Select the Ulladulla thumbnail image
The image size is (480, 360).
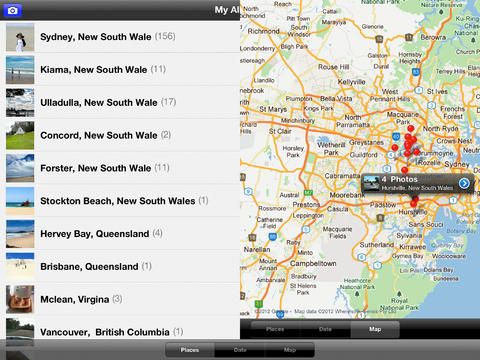(x=20, y=103)
